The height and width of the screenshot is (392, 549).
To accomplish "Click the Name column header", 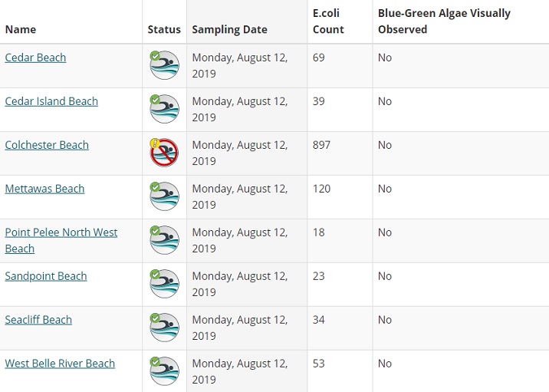I will coord(21,29).
